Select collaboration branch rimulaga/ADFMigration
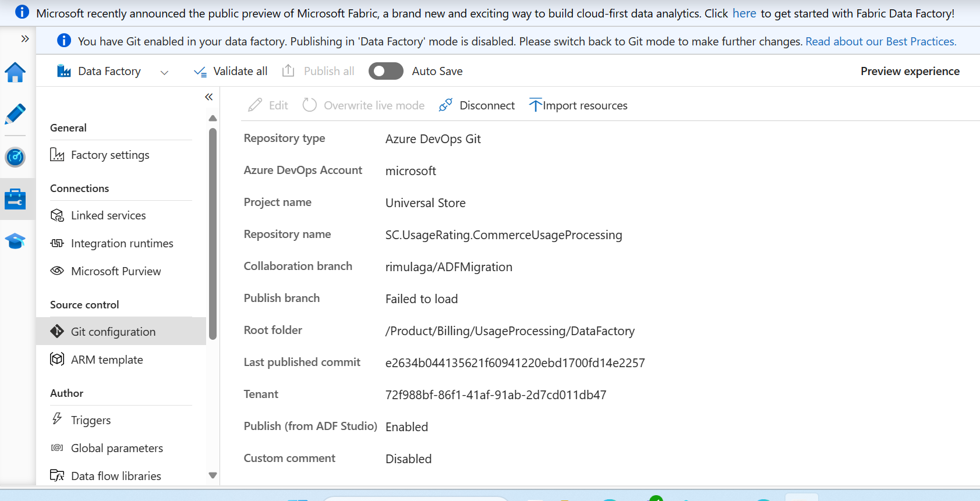This screenshot has width=980, height=501. coord(449,267)
